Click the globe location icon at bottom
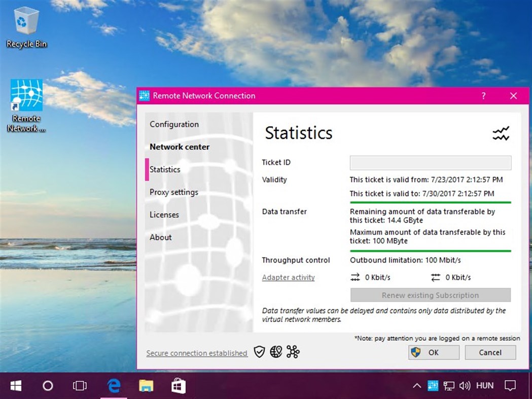 (276, 351)
